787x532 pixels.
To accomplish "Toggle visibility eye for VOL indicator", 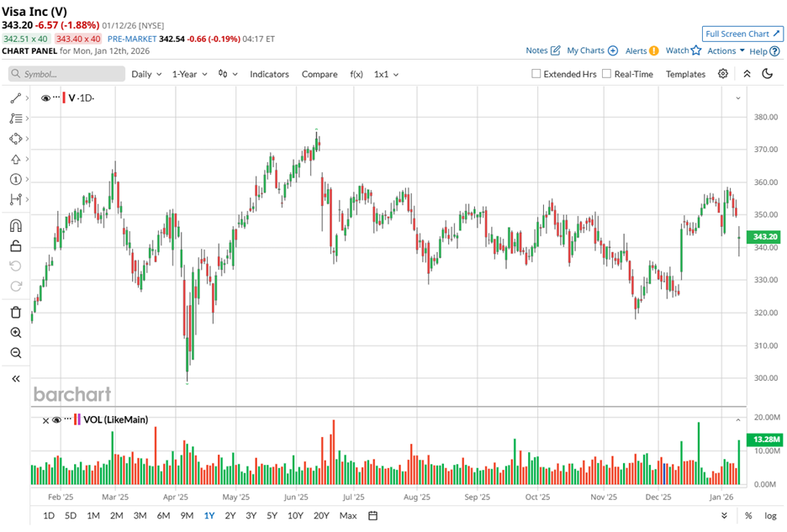I will tap(56, 420).
